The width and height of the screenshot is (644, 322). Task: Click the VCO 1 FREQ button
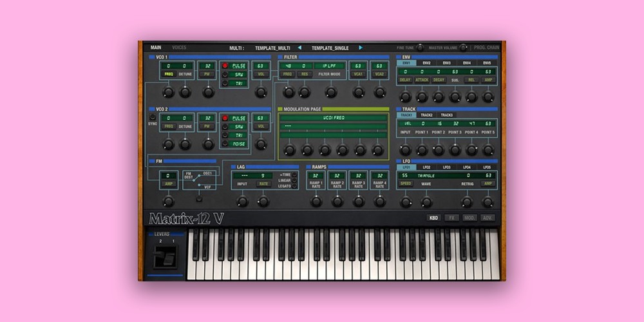pos(169,74)
